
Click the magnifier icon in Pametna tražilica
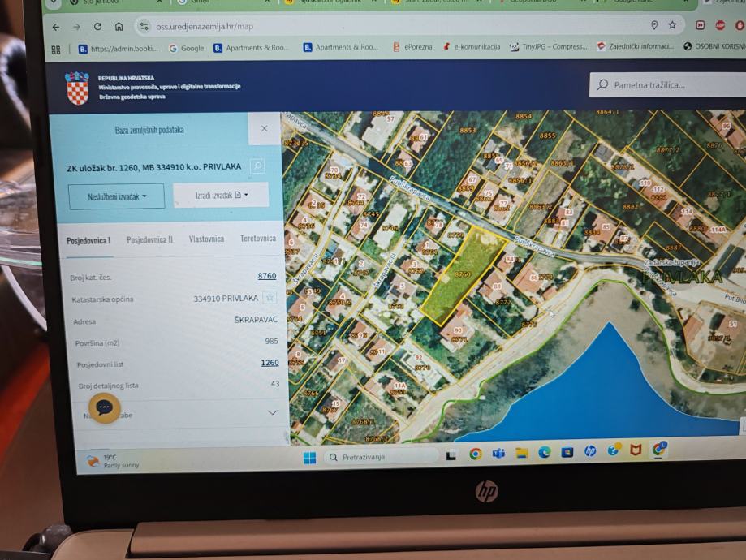click(x=603, y=84)
